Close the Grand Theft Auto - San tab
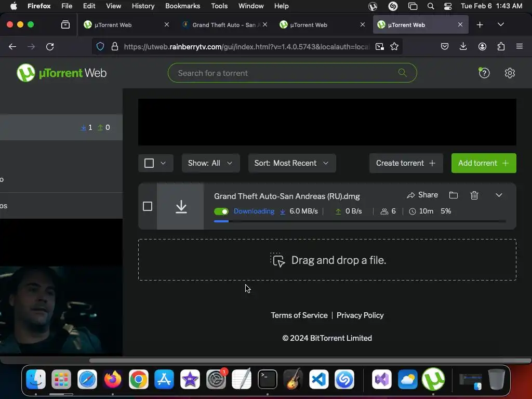Screen dimensions: 532x399 pyautogui.click(x=265, y=25)
